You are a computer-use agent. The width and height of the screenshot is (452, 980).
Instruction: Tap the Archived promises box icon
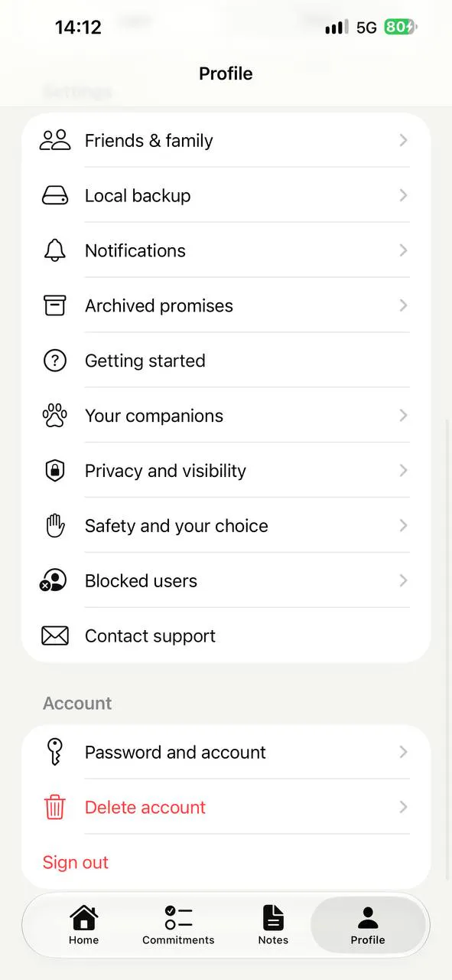pyautogui.click(x=55, y=305)
